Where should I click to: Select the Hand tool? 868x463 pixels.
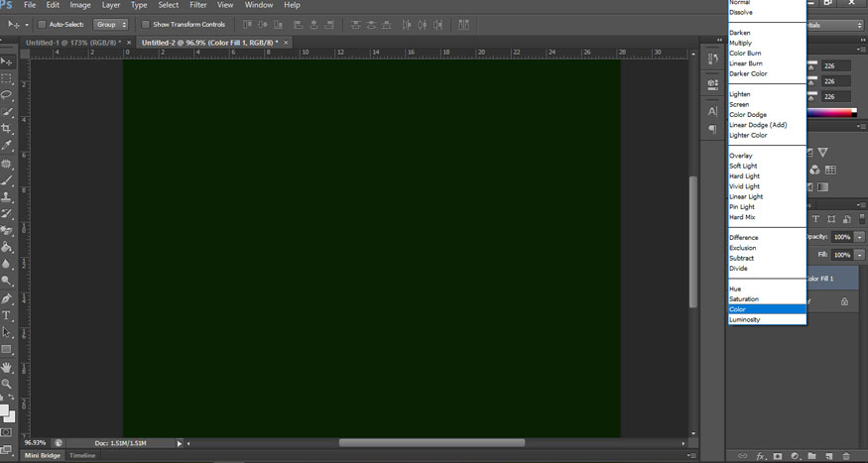click(7, 367)
